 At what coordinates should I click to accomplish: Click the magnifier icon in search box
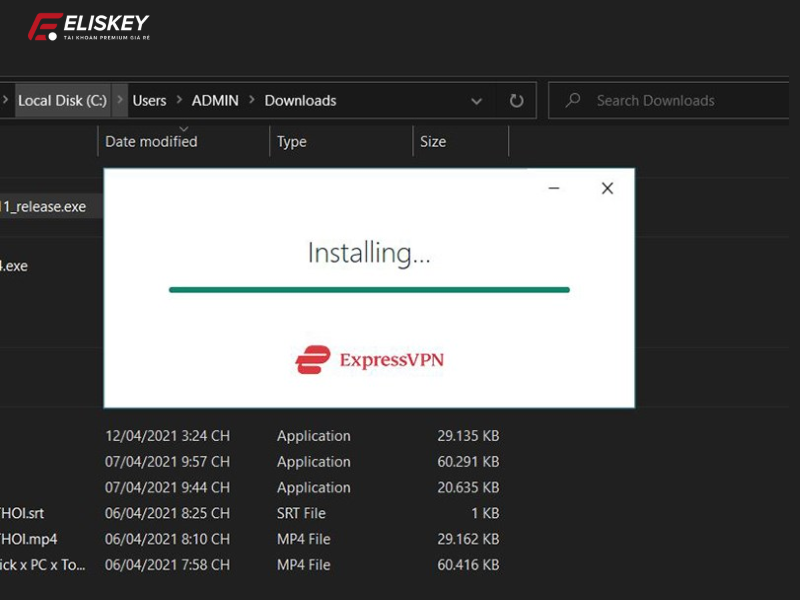coord(573,101)
